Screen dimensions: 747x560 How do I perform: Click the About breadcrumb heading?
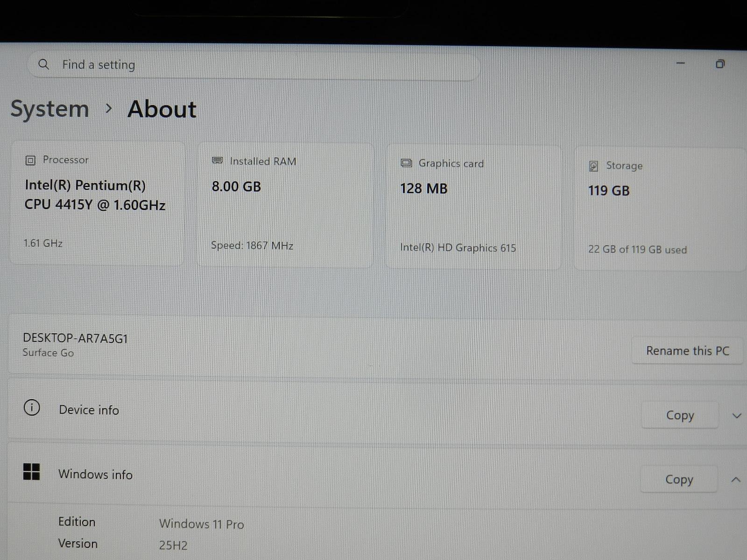(162, 109)
